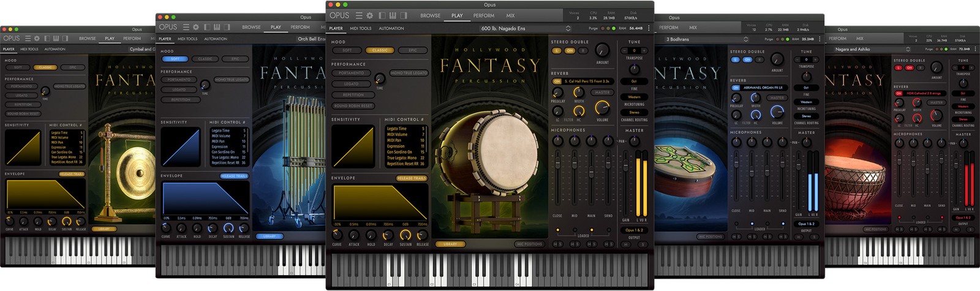Viewport: 980px width, 291px height.
Task: Adjust the HC filter knob in center window
Action: (579, 111)
